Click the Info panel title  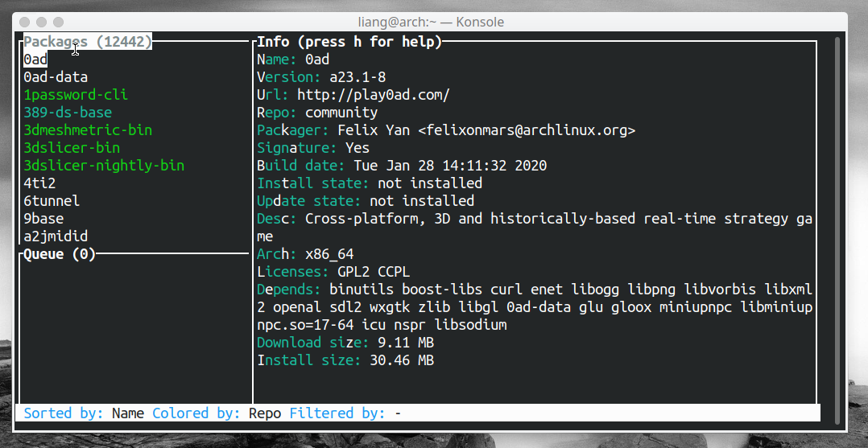[x=349, y=42]
